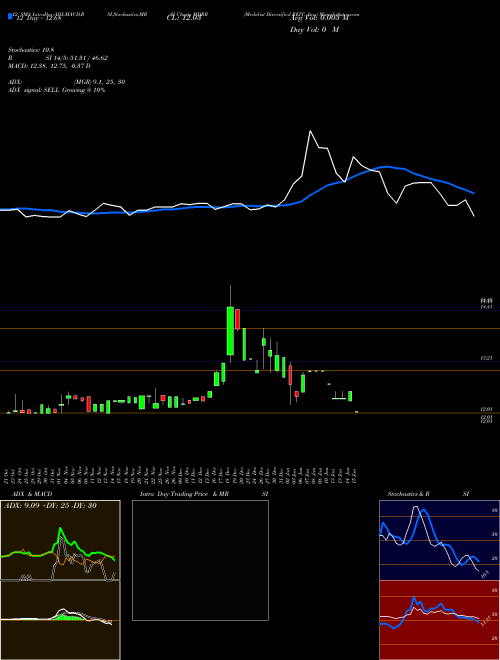Click the 'MACD: 12.38, 12.75, -0.37 D' line
Image resolution: width=500 pixels, height=660 pixels.
(49, 66)
